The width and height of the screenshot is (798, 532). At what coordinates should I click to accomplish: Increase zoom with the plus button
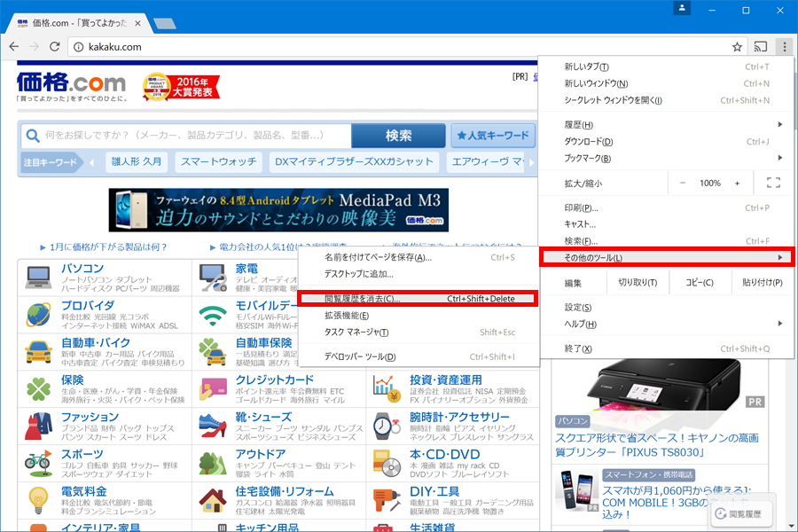click(737, 184)
